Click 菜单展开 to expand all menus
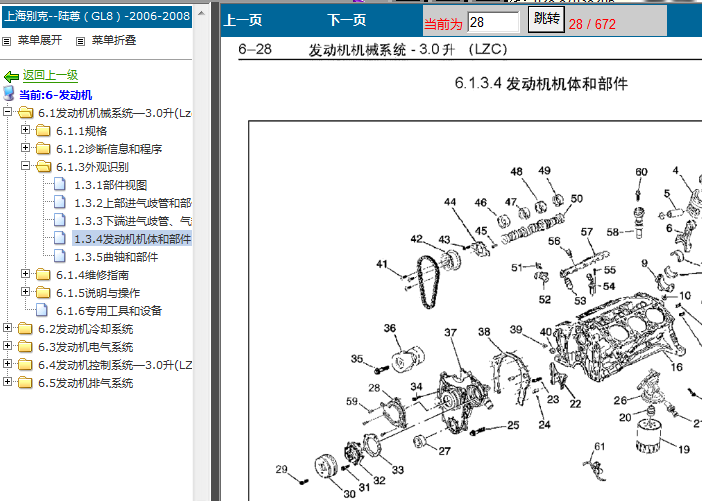The width and height of the screenshot is (702, 501). (x=40, y=40)
